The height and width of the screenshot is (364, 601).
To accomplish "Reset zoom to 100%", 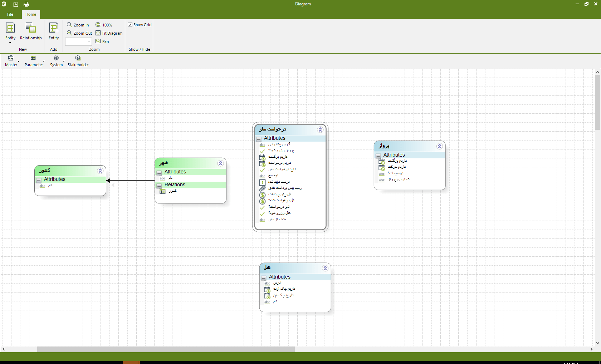I will tap(104, 25).
